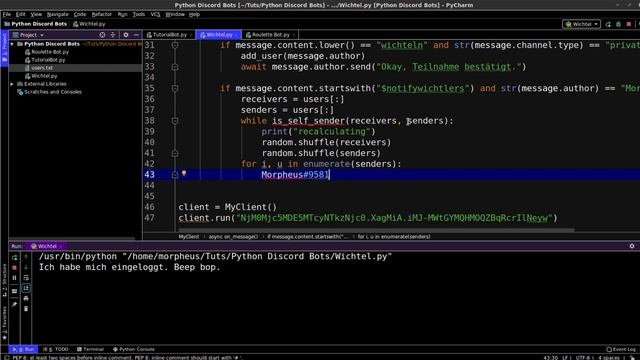Clear all console output with trash icon
Viewport: 640px width, 360px height.
[x=26, y=309]
